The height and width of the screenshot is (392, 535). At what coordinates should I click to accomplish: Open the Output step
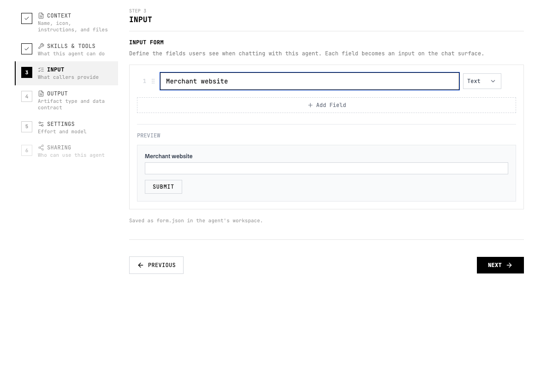67,100
